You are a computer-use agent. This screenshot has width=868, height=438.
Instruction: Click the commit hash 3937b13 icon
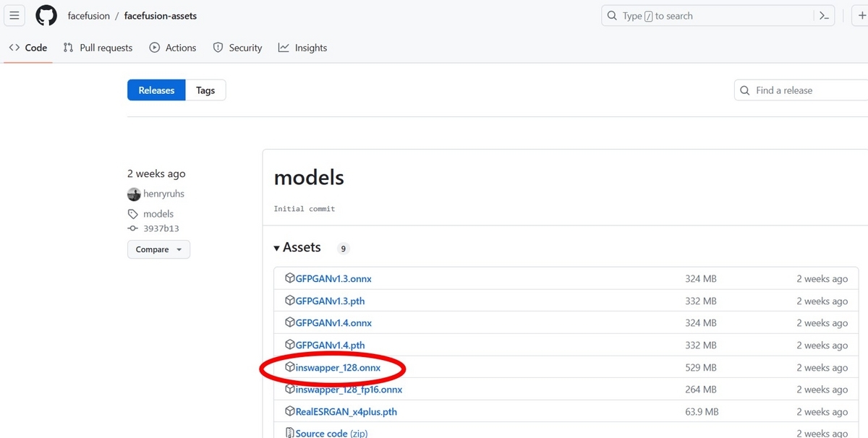click(132, 228)
